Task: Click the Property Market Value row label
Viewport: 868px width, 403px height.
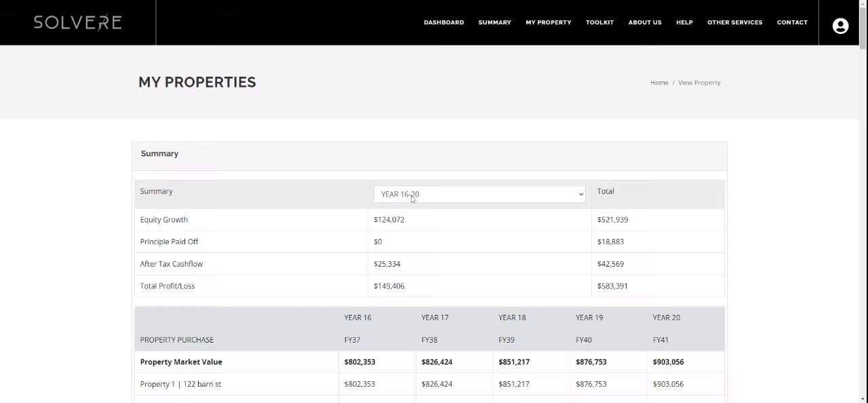Action: (x=181, y=362)
